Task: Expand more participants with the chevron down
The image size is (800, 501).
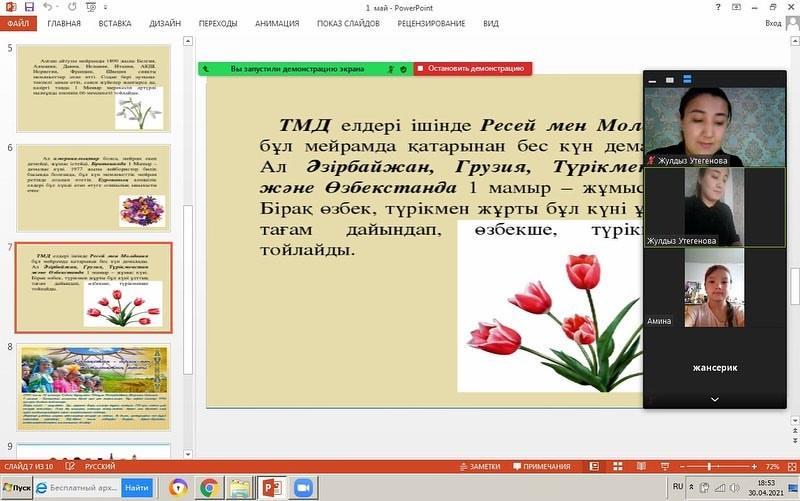Action: [714, 399]
